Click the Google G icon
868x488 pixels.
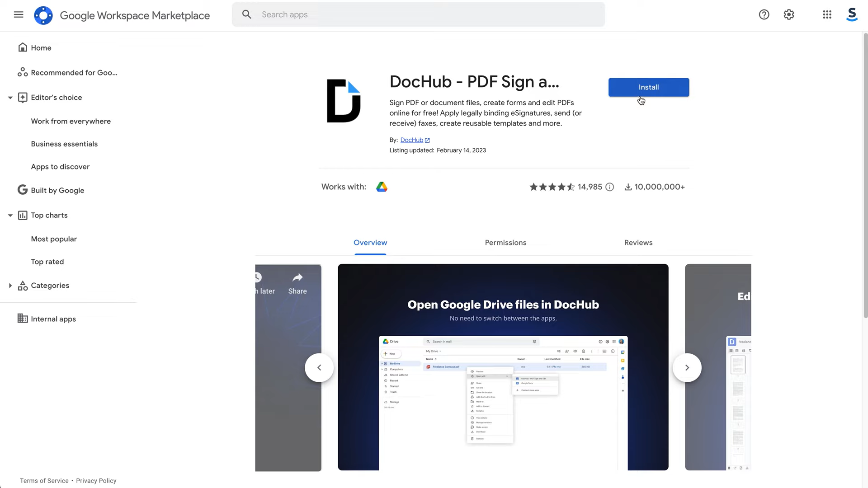23,190
